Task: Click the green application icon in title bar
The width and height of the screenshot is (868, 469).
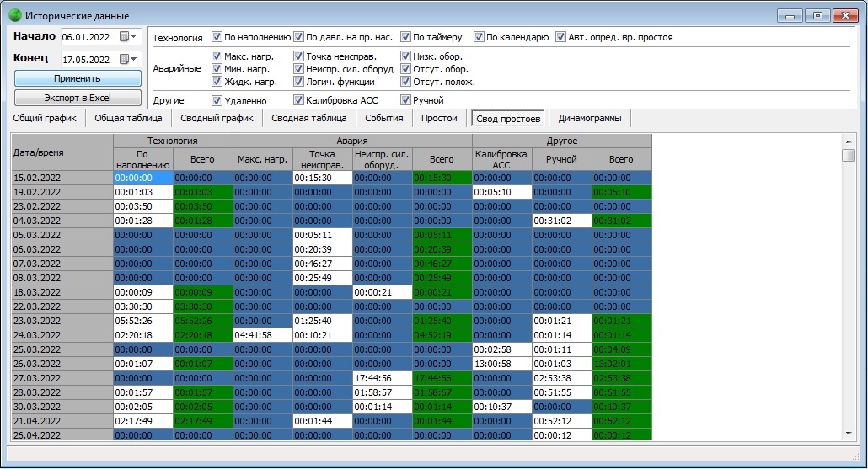Action: tap(15, 15)
